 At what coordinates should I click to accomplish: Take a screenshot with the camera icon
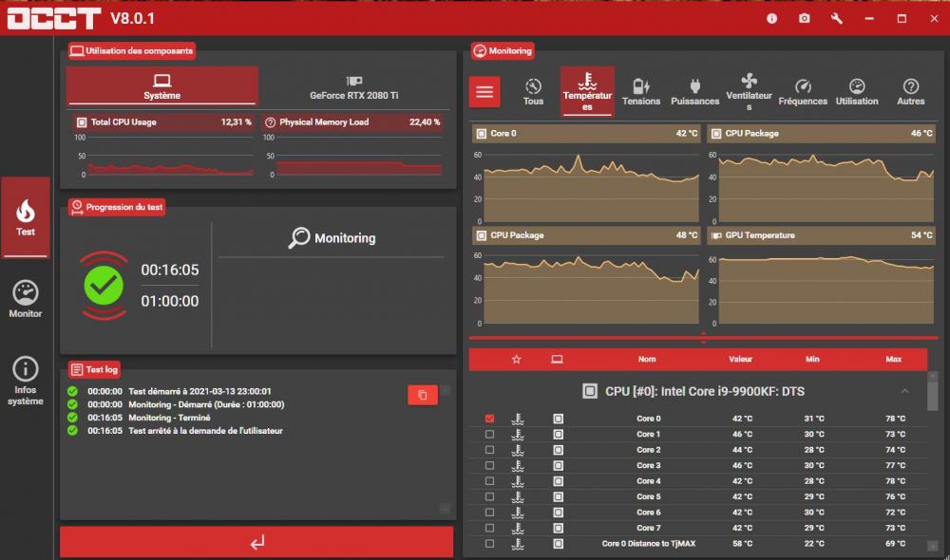pyautogui.click(x=804, y=19)
